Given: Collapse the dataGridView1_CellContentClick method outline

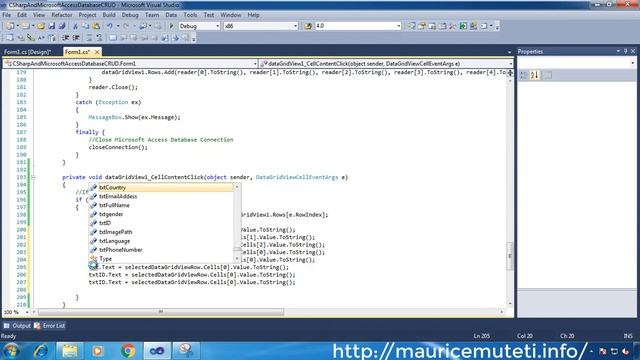Looking at the screenshot, I should (x=33, y=178).
